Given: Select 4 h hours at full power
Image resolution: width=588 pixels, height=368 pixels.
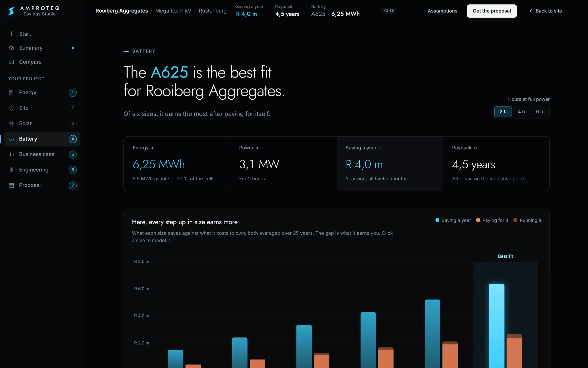Looking at the screenshot, I should pos(521,112).
